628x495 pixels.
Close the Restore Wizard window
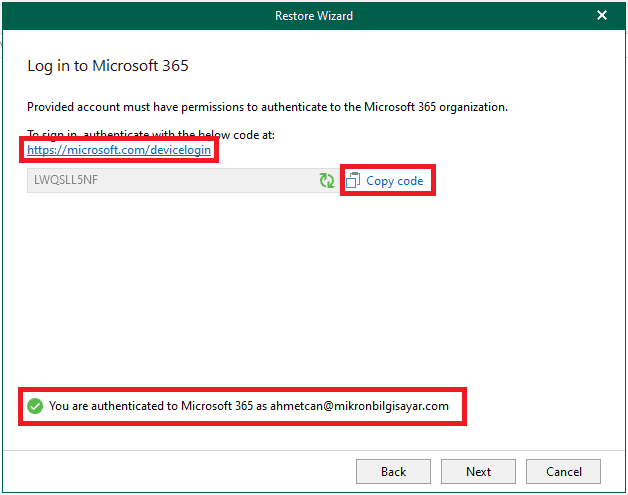[x=602, y=15]
